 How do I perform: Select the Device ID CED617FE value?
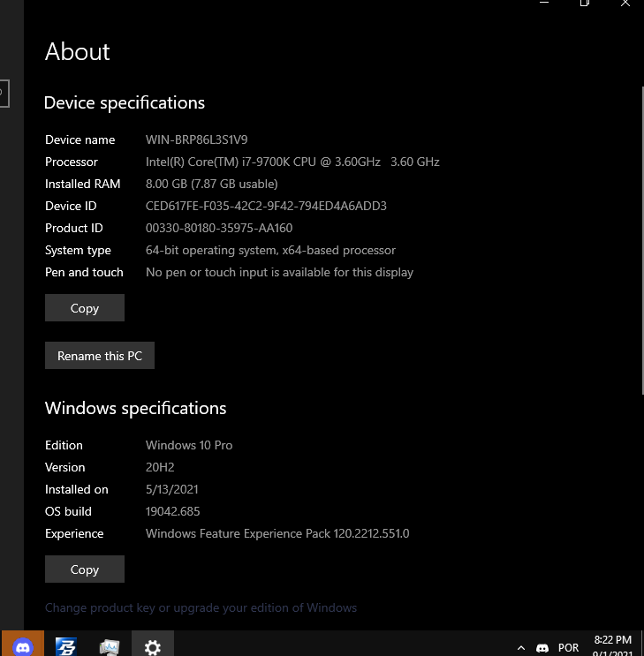pos(266,206)
